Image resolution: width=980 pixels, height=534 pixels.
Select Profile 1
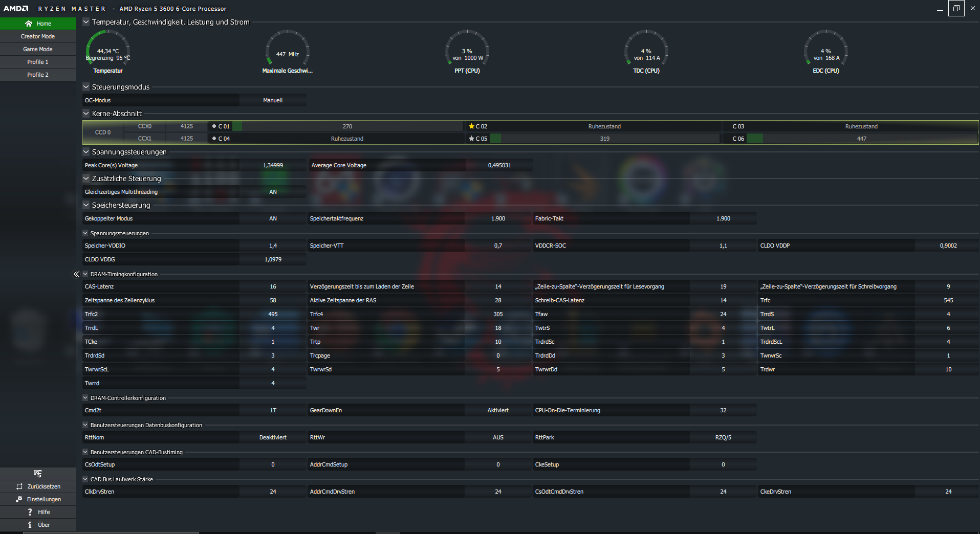(x=38, y=62)
